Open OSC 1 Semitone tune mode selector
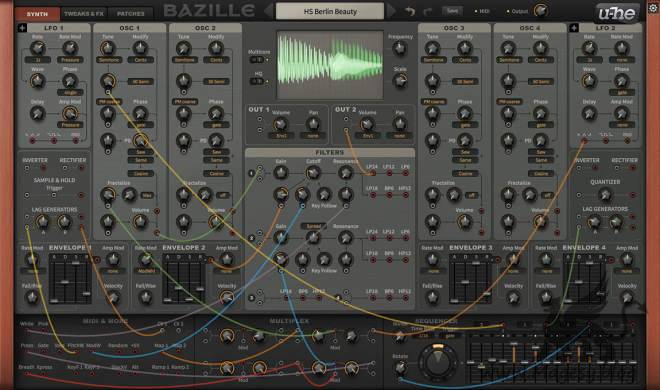Viewport: 660px width, 390px height. (109, 60)
